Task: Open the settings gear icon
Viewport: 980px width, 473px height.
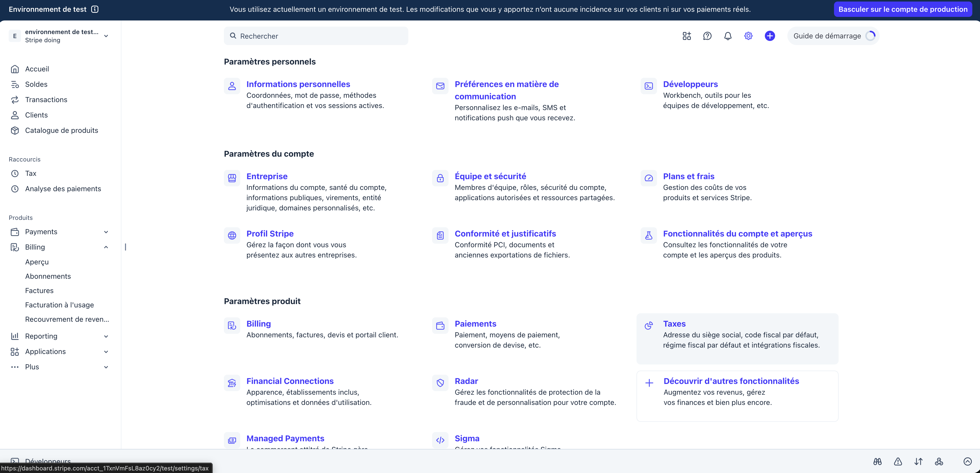Action: [x=748, y=36]
